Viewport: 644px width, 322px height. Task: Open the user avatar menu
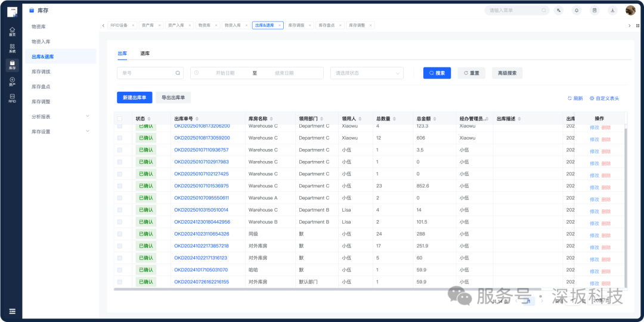tap(630, 11)
